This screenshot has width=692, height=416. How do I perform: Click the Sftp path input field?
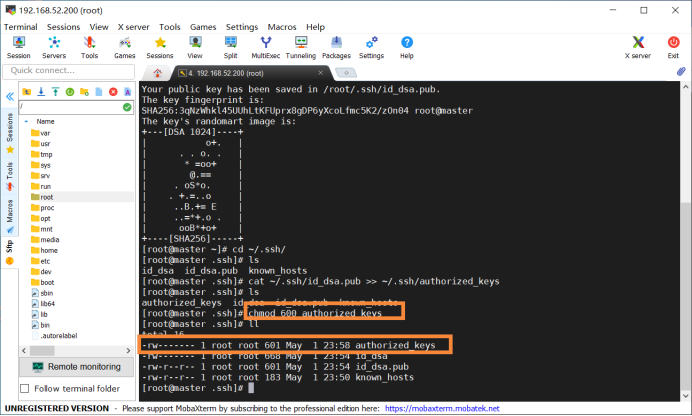(70, 107)
